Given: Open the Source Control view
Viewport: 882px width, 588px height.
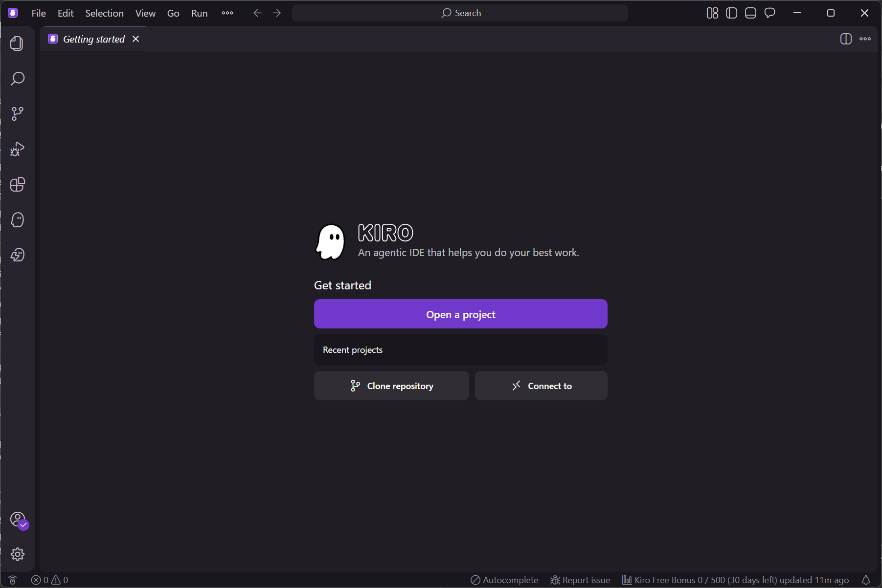Looking at the screenshot, I should [17, 114].
